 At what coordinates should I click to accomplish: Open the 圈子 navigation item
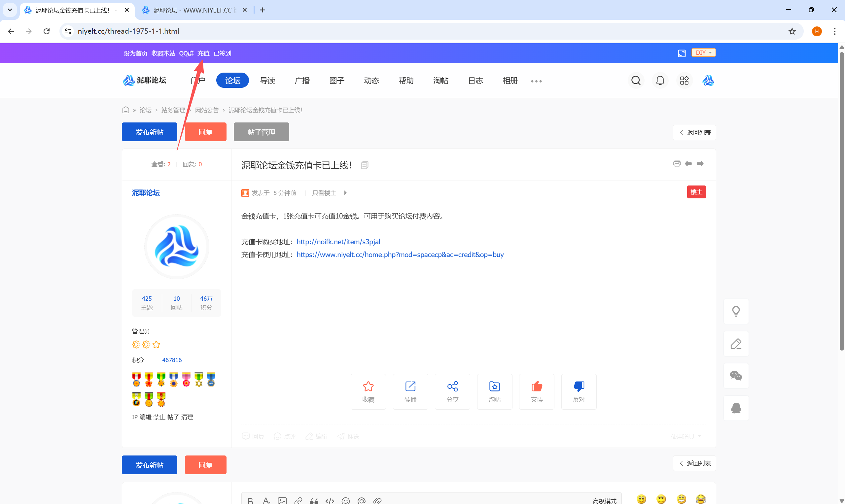(337, 81)
